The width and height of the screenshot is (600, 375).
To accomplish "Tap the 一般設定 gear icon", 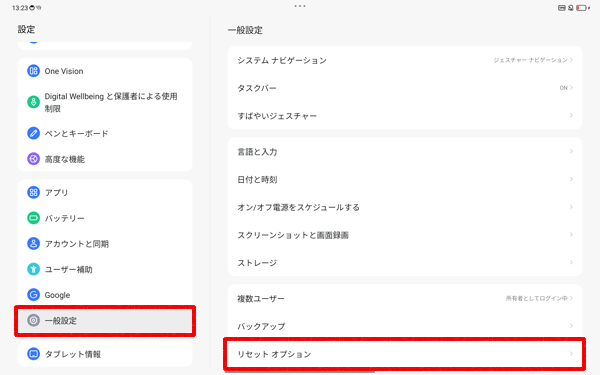I will 33,321.
